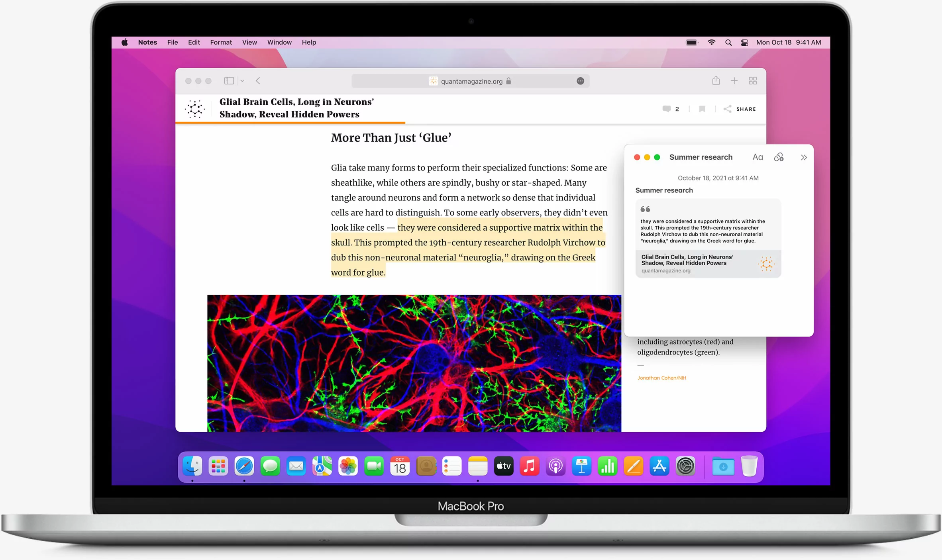
Task: Click the quantamagazine.org address bar
Action: tap(470, 81)
